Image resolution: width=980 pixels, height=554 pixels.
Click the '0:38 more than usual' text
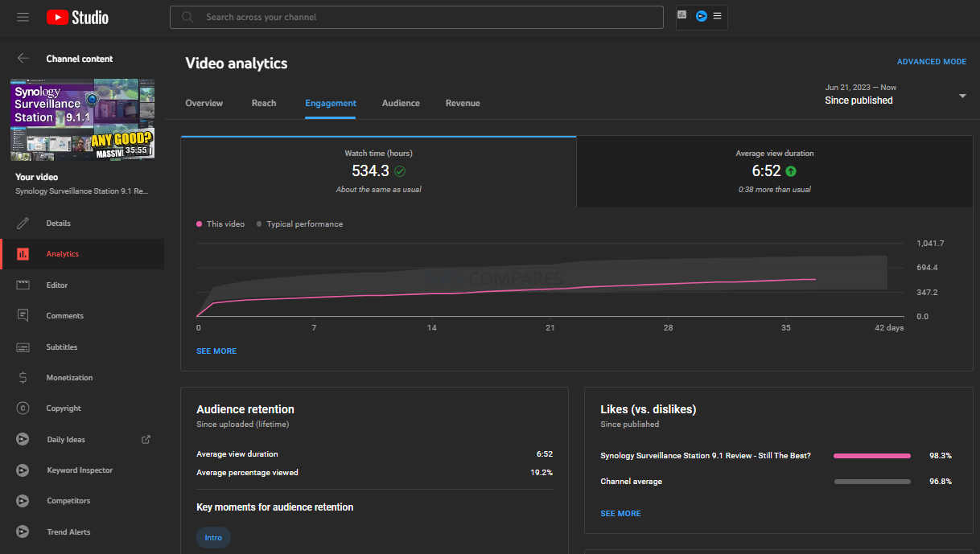(775, 190)
